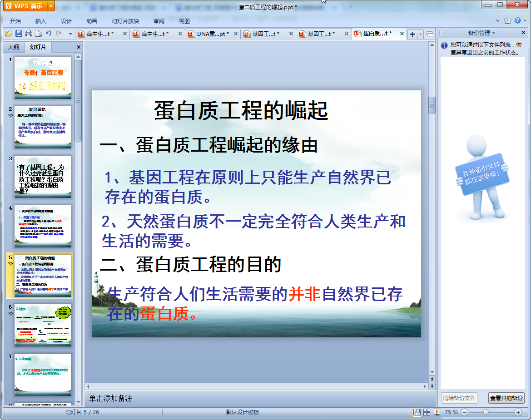
Task: Switch to slide sorter view icon
Action: coord(427,412)
